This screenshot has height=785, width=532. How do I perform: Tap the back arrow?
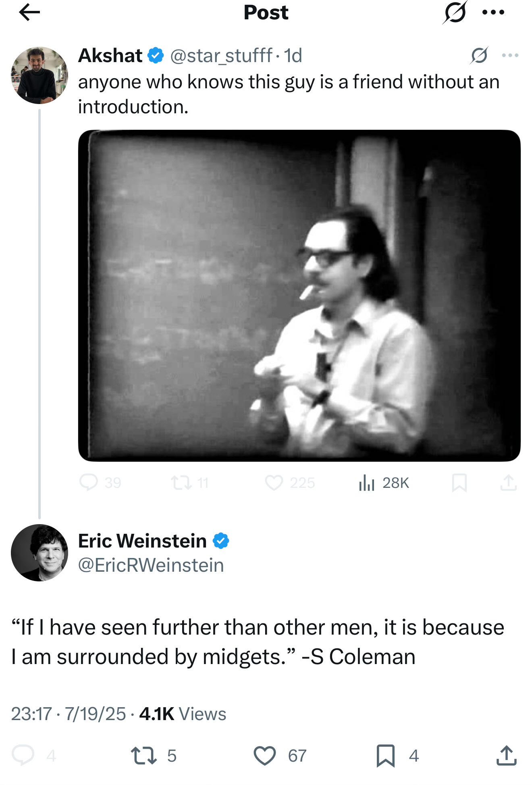(x=29, y=13)
